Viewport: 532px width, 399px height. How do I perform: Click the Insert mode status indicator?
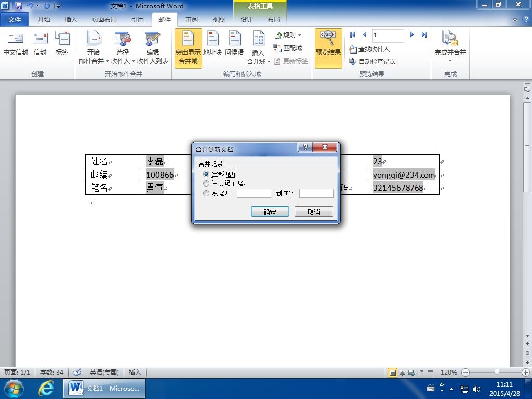coord(135,372)
